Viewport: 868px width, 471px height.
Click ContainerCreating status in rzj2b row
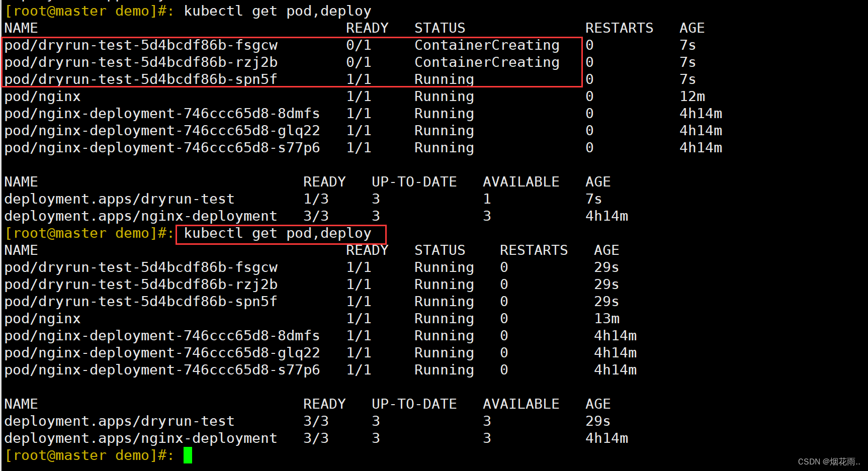coord(487,62)
